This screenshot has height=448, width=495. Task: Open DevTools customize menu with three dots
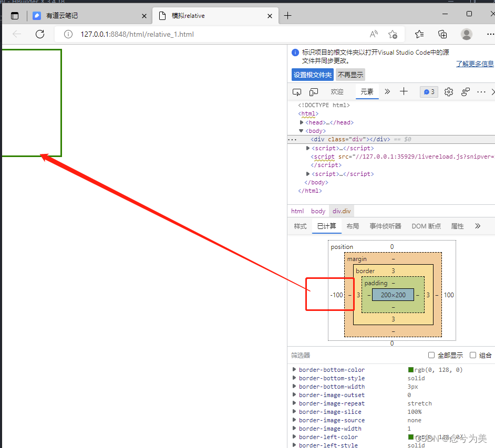(481, 92)
